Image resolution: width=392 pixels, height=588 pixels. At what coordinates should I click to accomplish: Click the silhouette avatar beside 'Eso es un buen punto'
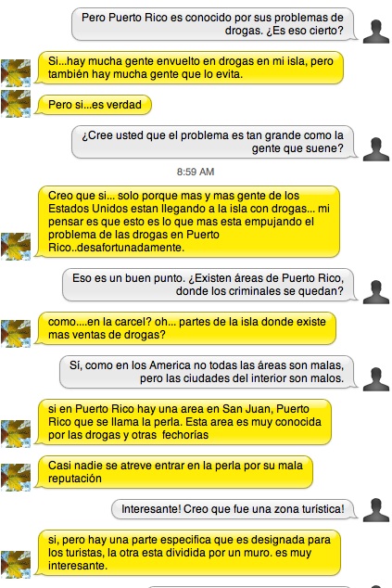coord(376,292)
